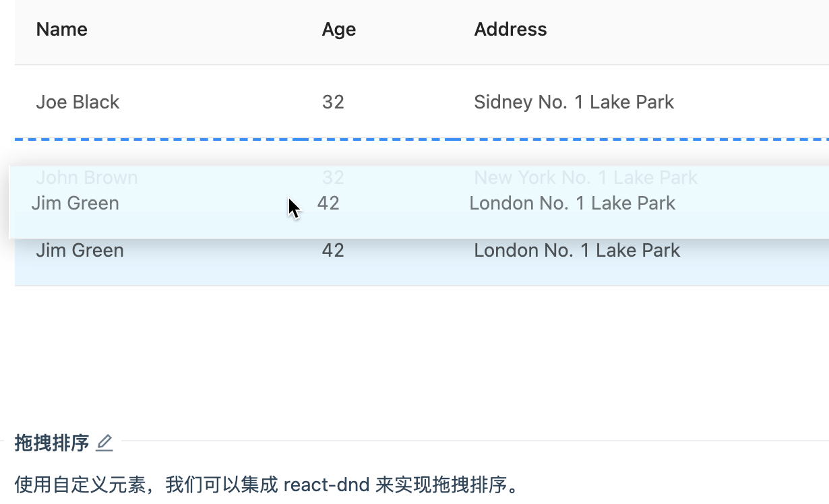Select Jim Green in the bottom table row
This screenshot has width=829, height=504.
click(x=80, y=251)
